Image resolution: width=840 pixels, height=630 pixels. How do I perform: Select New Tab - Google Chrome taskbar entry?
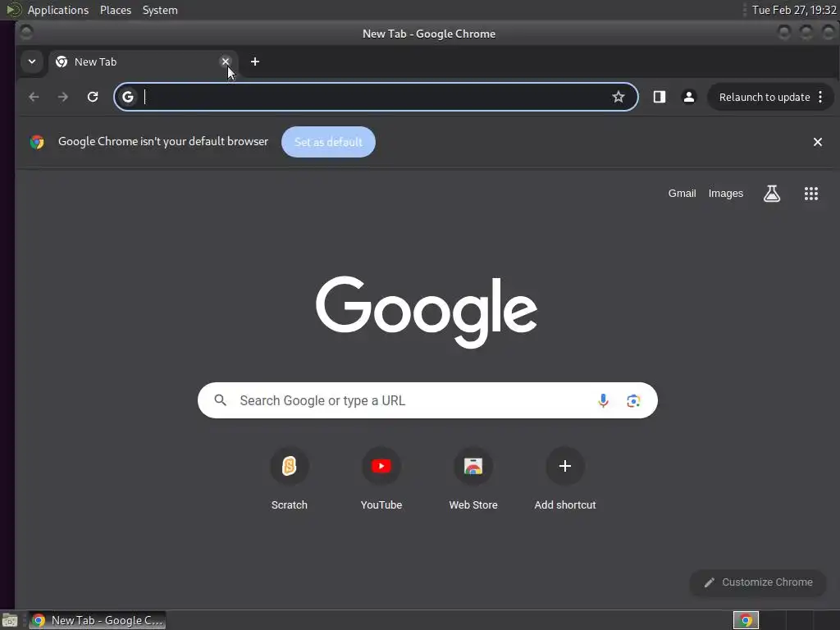pos(97,620)
